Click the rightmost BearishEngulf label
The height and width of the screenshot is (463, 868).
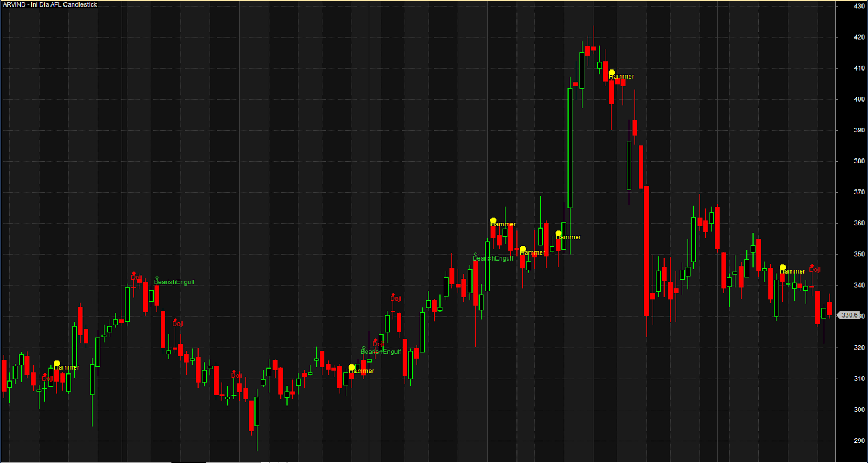click(493, 258)
